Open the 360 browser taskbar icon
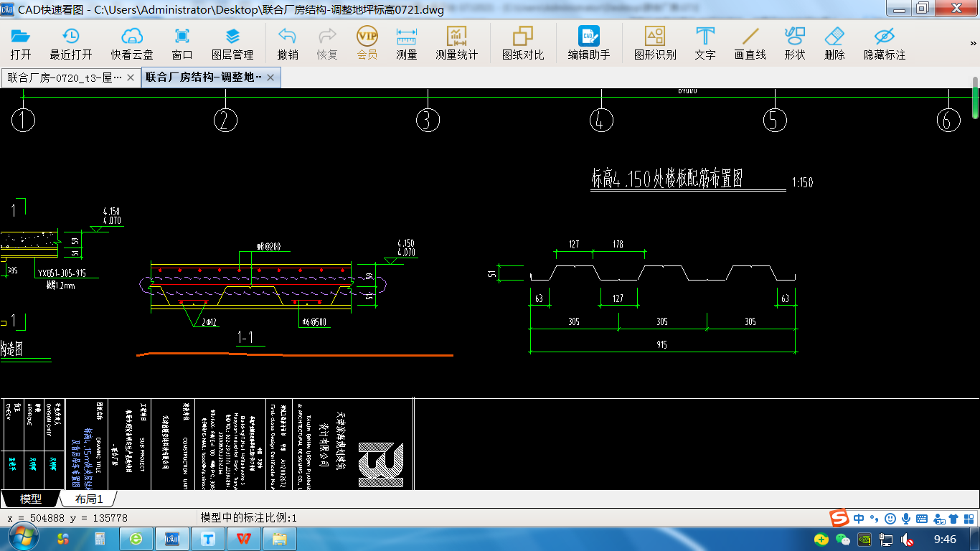Screen dimensions: 980x551 (136, 538)
